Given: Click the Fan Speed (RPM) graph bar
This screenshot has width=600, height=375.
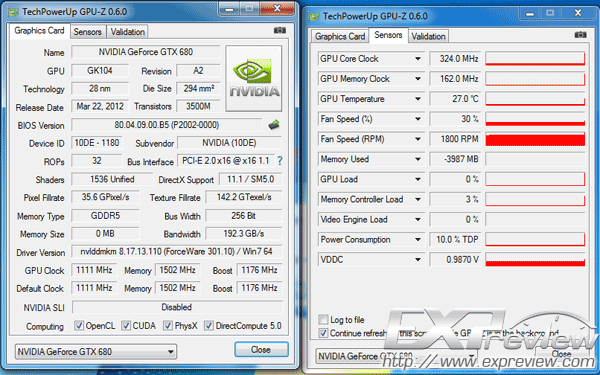Looking at the screenshot, I should pyautogui.click(x=535, y=139).
